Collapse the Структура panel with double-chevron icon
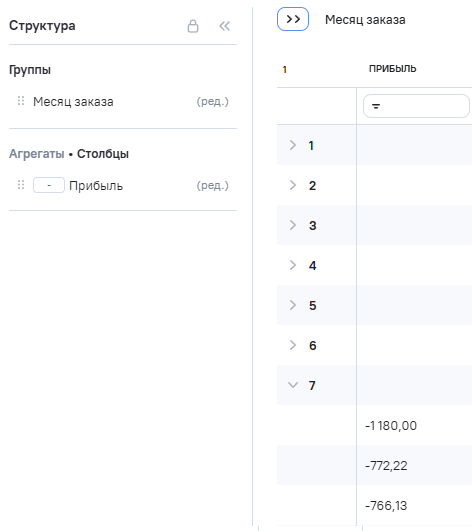 (224, 26)
